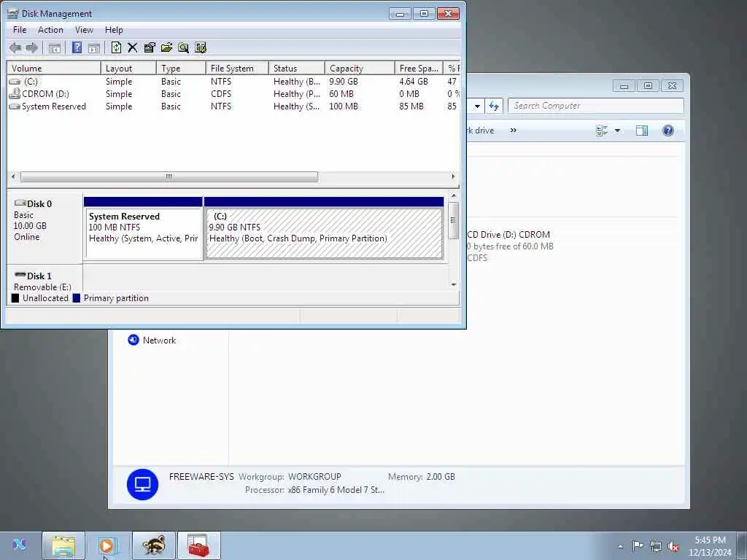Toggle the preview pane icon in Explorer
Screen dimensions: 747x560
point(642,131)
